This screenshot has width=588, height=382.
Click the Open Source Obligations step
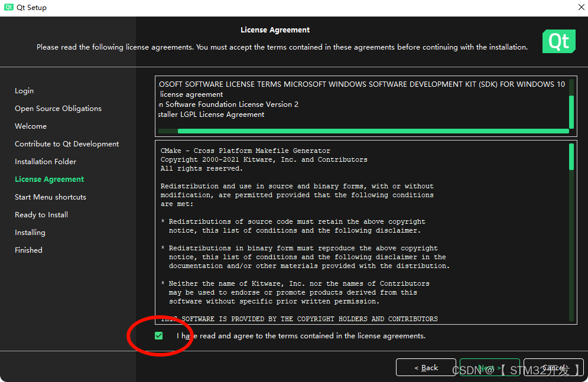pos(58,109)
